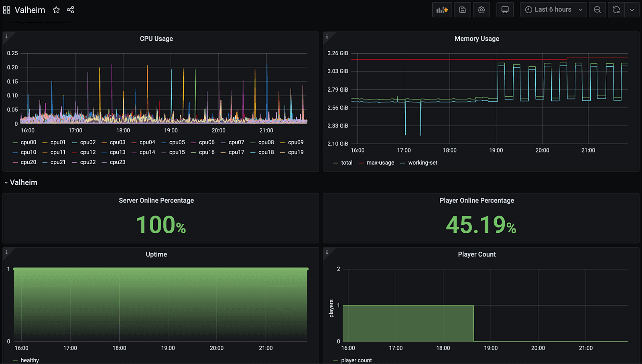Add a new panel
Viewport: 642px width, 364px height.
(442, 10)
